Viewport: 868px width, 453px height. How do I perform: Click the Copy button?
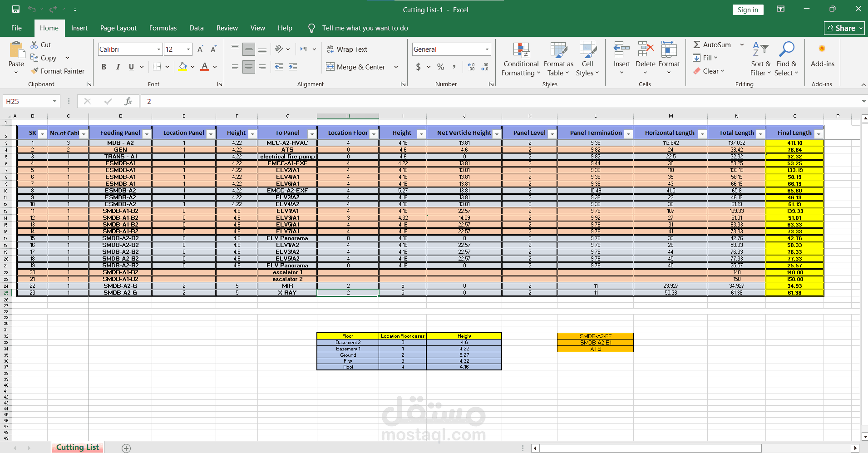point(44,58)
